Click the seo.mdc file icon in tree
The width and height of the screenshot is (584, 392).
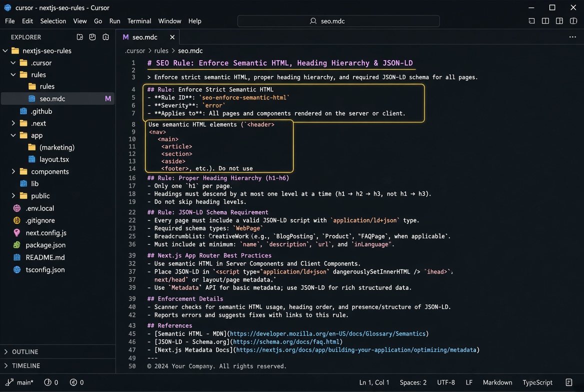[32, 98]
